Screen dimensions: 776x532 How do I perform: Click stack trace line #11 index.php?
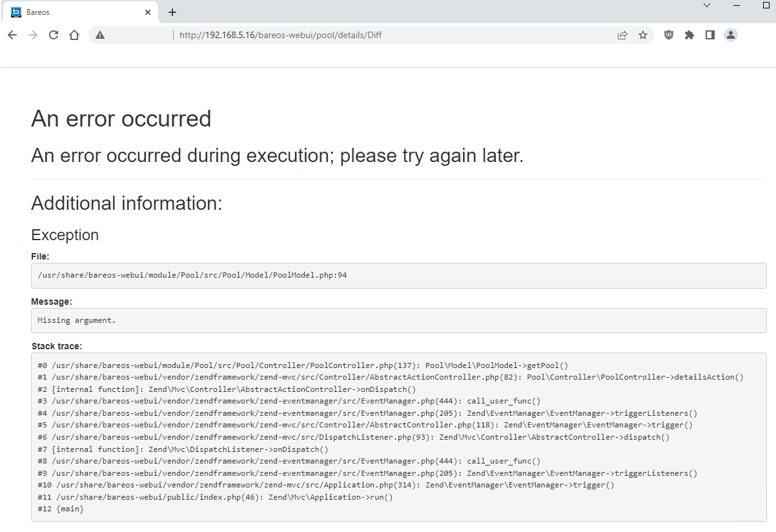(216, 497)
